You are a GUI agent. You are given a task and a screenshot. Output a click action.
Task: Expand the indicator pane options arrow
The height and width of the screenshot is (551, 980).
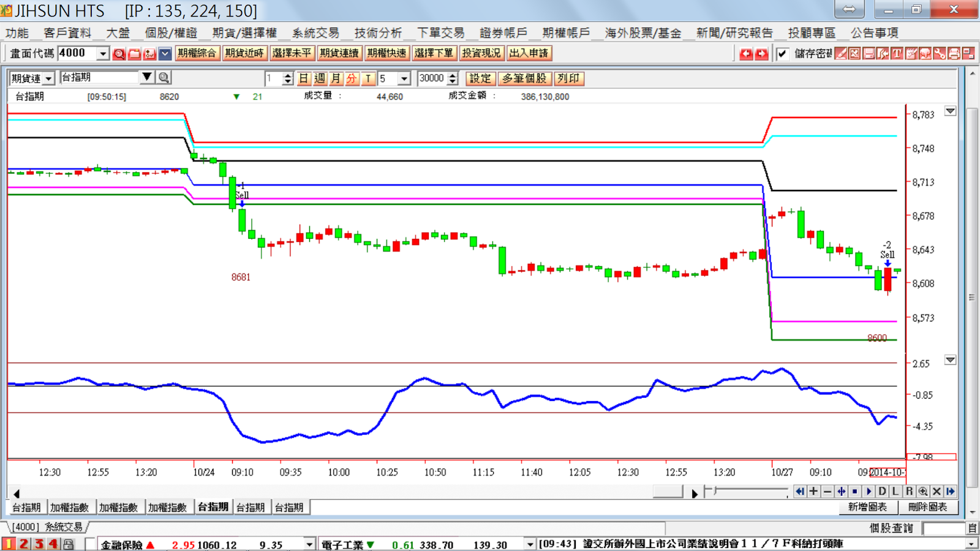[x=950, y=360]
